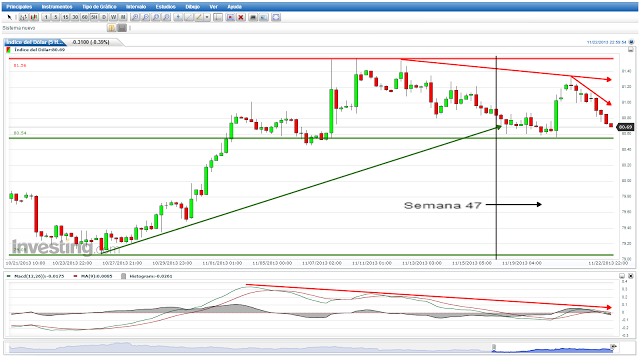The width and height of the screenshot is (640, 360).
Task: Minimize the MACD indicator panel
Action: pyautogui.click(x=622, y=276)
